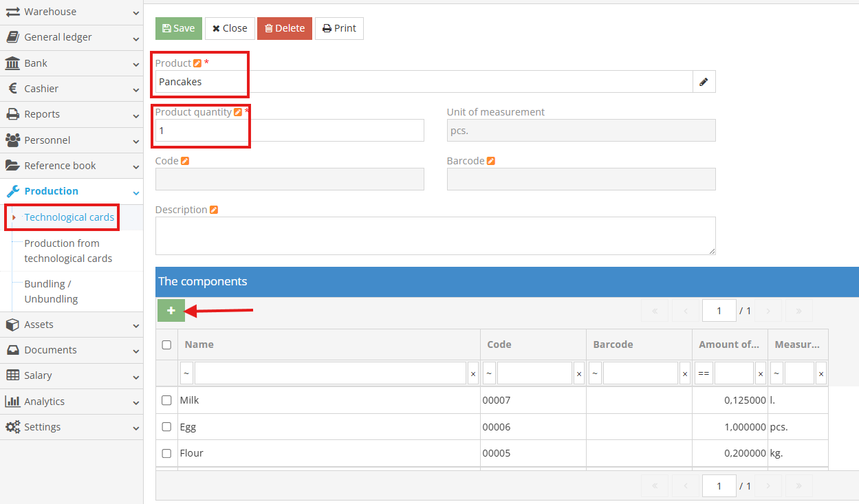Save the technological card

point(179,28)
